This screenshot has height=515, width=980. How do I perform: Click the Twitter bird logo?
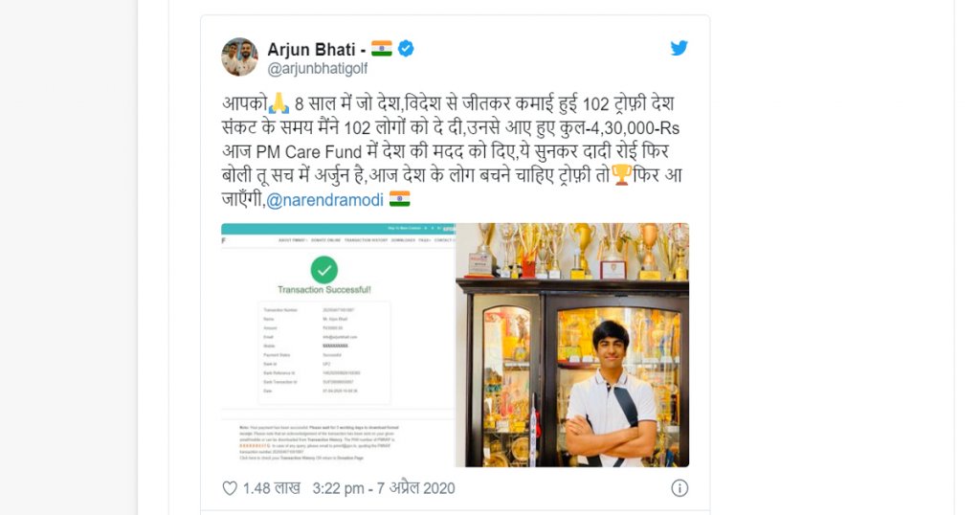(679, 48)
